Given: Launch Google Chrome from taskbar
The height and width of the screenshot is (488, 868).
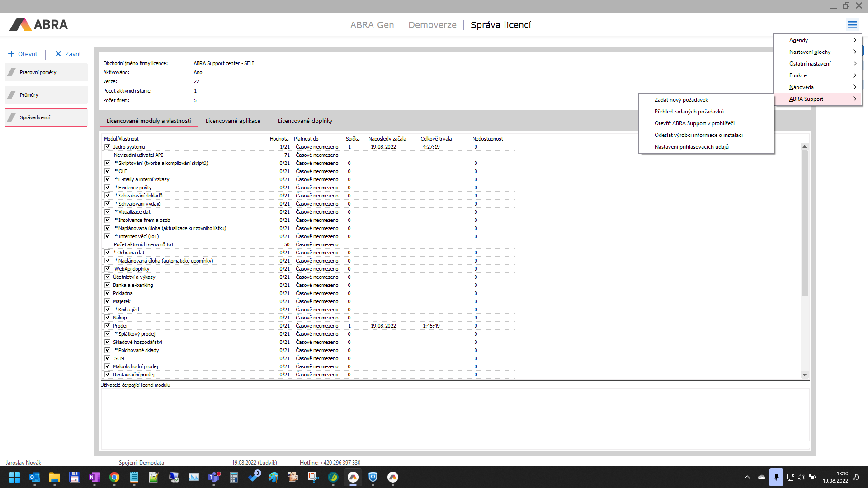Looking at the screenshot, I should [114, 477].
